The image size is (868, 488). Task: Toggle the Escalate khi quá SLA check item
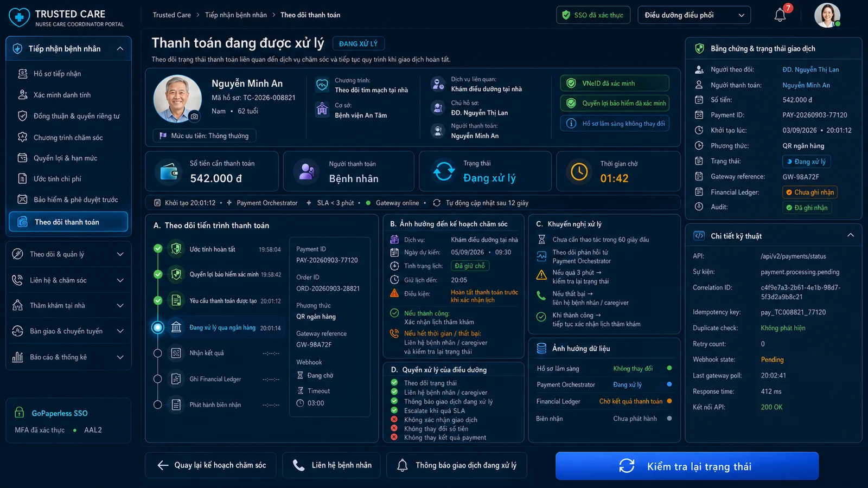(394, 410)
